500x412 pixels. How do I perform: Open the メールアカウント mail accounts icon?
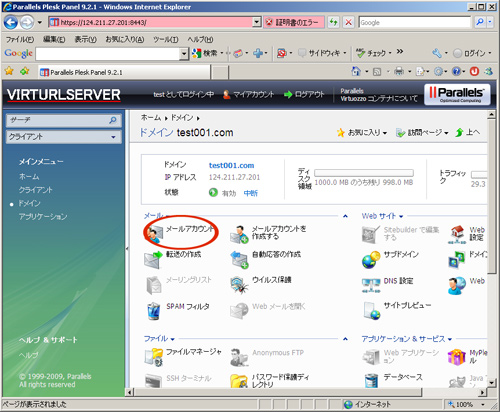tap(154, 234)
